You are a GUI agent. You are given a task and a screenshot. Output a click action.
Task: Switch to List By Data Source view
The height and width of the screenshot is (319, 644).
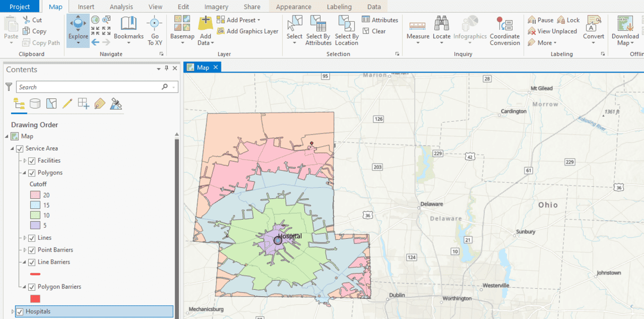(35, 104)
